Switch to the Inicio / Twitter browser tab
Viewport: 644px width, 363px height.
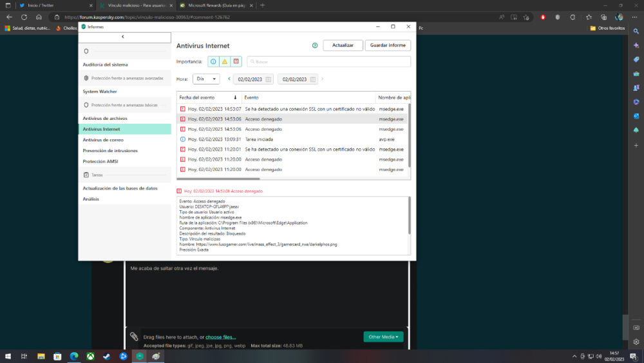(x=55, y=5)
